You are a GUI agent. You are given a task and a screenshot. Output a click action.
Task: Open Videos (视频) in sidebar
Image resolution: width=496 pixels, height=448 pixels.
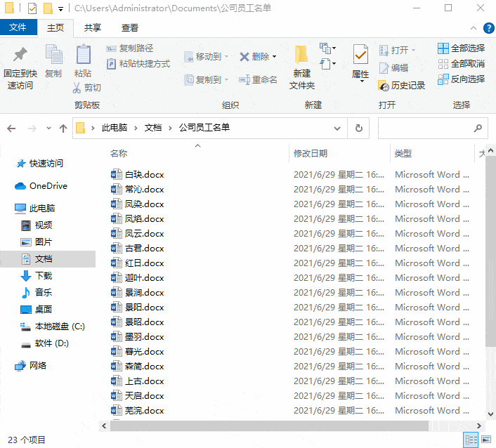coord(37,225)
